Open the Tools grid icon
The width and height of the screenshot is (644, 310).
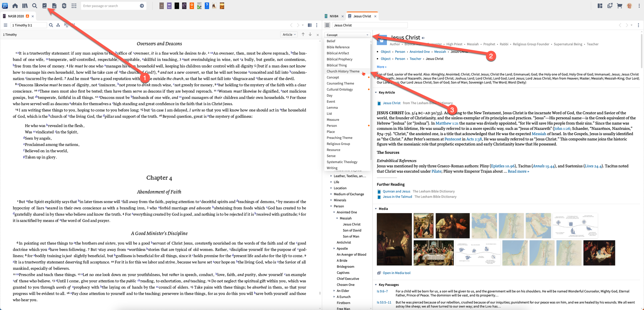pyautogui.click(x=74, y=6)
